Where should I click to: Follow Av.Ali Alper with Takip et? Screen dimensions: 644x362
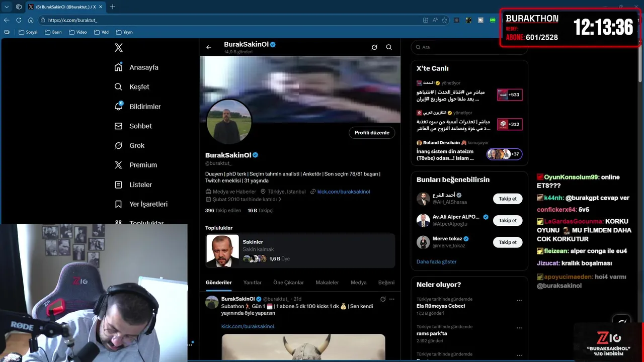tap(508, 220)
